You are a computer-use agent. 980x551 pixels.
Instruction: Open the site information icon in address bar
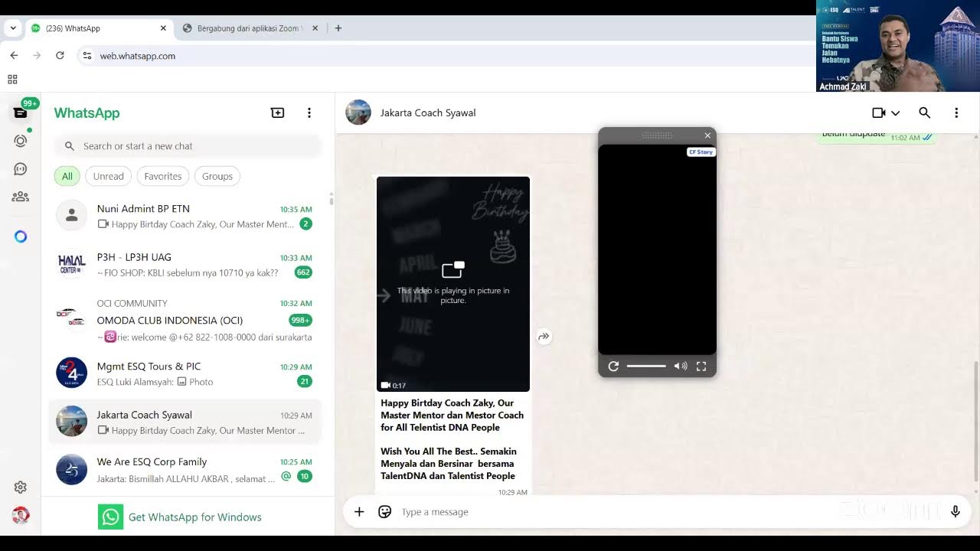(x=87, y=56)
